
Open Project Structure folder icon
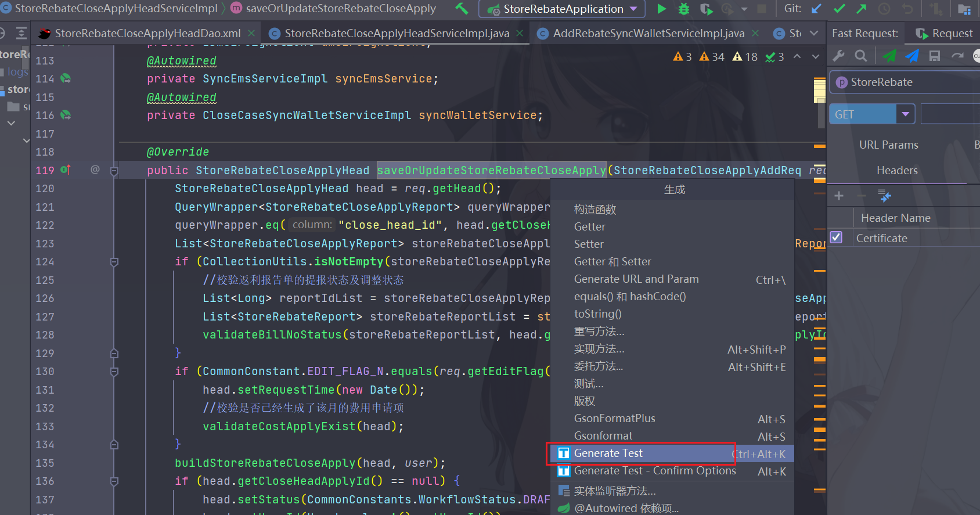pos(964,9)
